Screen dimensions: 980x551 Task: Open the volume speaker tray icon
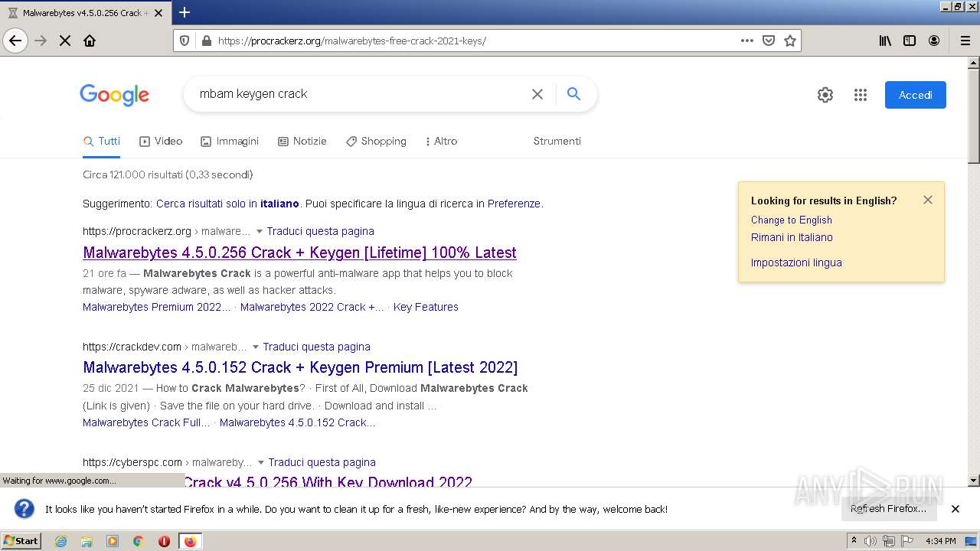pyautogui.click(x=870, y=541)
